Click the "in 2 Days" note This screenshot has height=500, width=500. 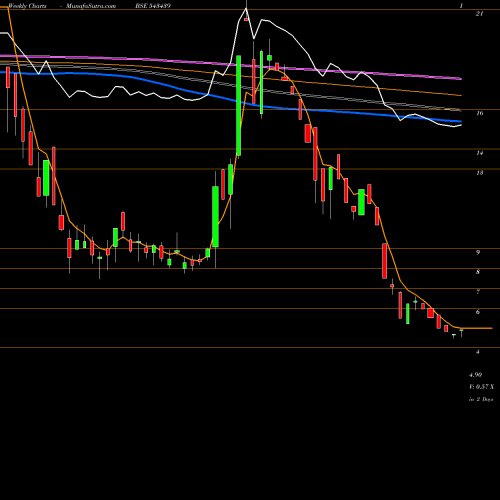pyautogui.click(x=481, y=399)
